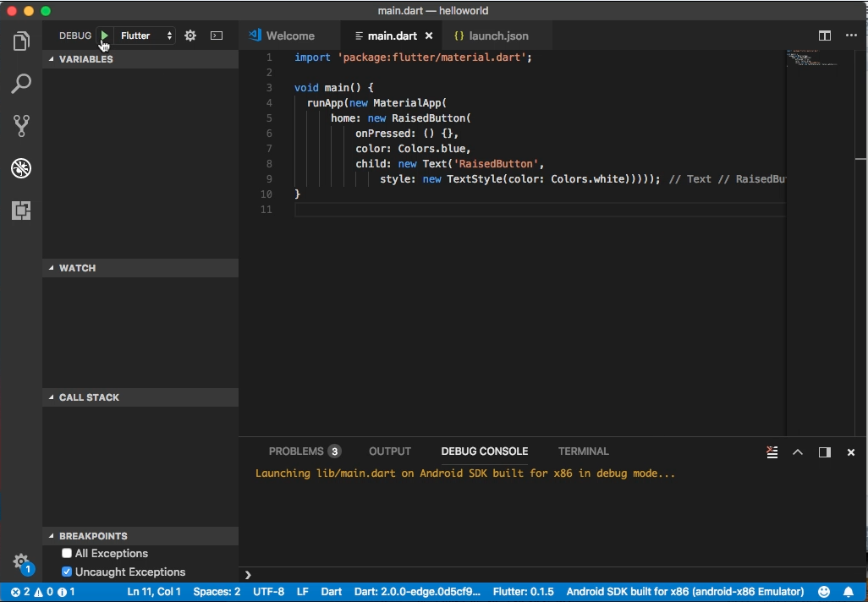The image size is (868, 602).
Task: Open the Search view in activity bar
Action: [x=21, y=84]
